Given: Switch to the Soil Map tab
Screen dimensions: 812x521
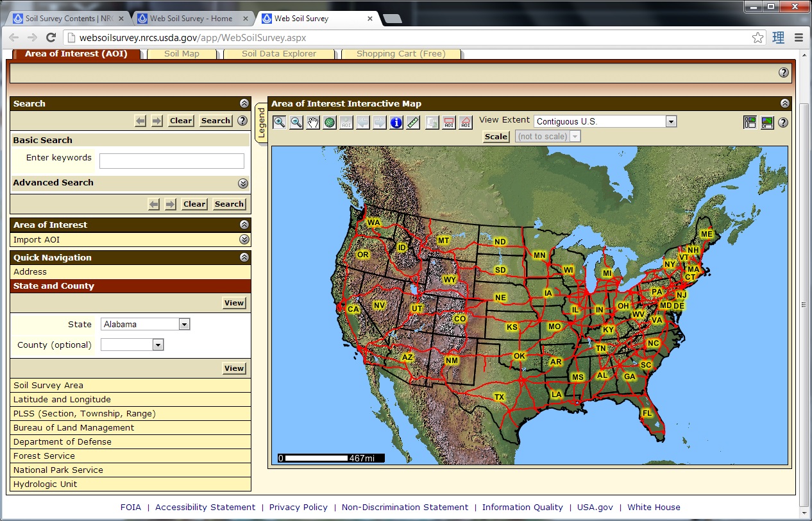Looking at the screenshot, I should pos(182,54).
